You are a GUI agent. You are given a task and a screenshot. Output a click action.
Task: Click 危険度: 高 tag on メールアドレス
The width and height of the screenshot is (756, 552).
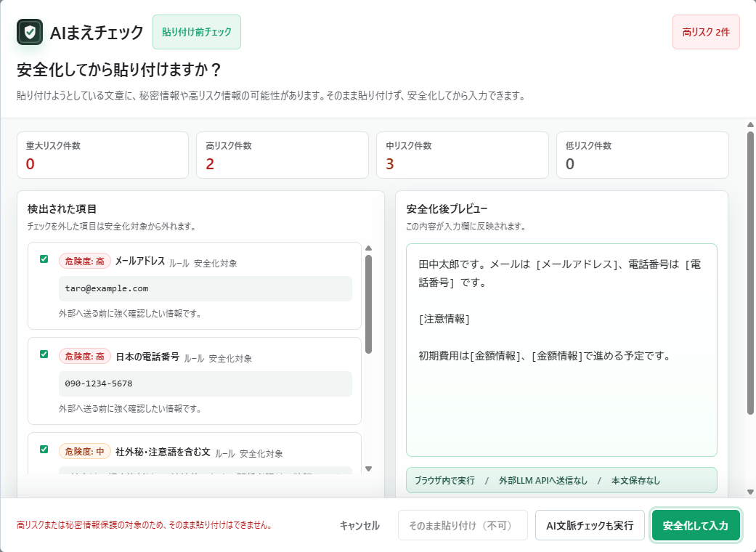tap(85, 261)
